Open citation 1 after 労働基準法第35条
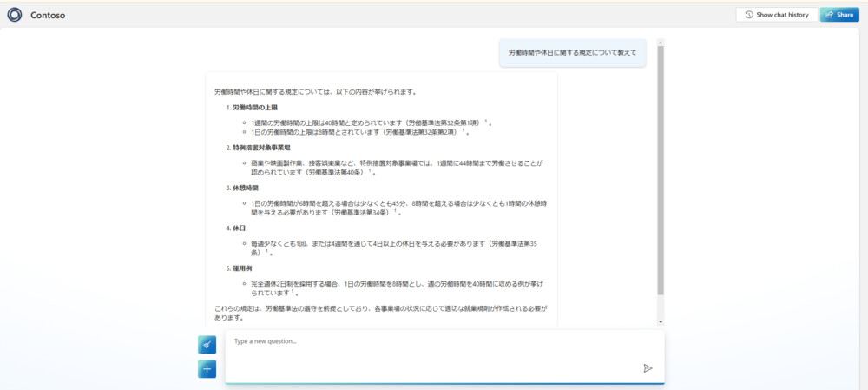This screenshot has width=868, height=390. (x=266, y=250)
